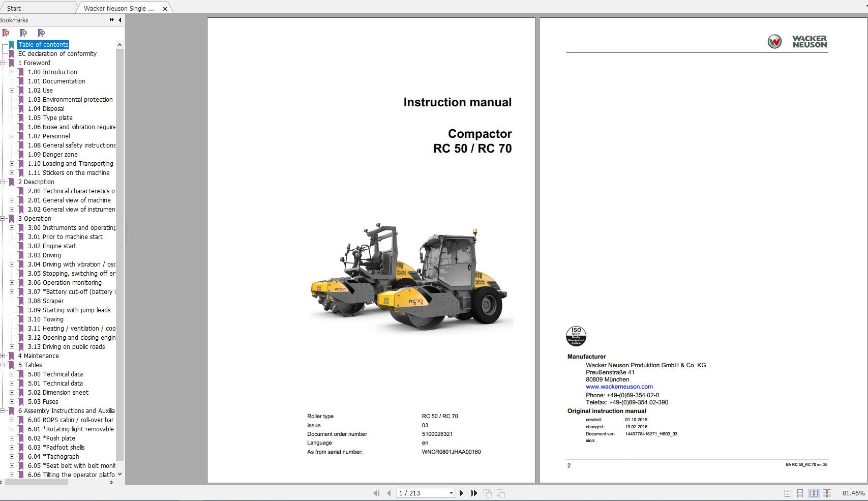The height and width of the screenshot is (501, 868).
Task: Click the next view navigation icon
Action: click(501, 493)
